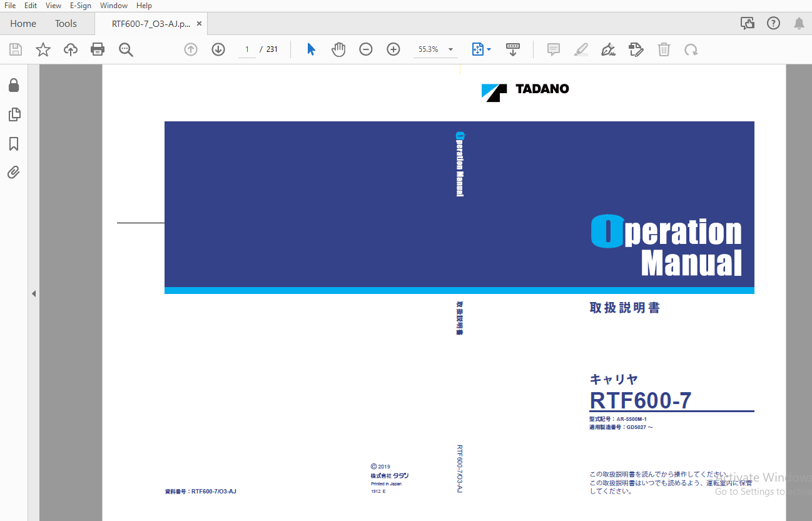Click the stamp tool icon
The width and height of the screenshot is (812, 521).
(636, 49)
